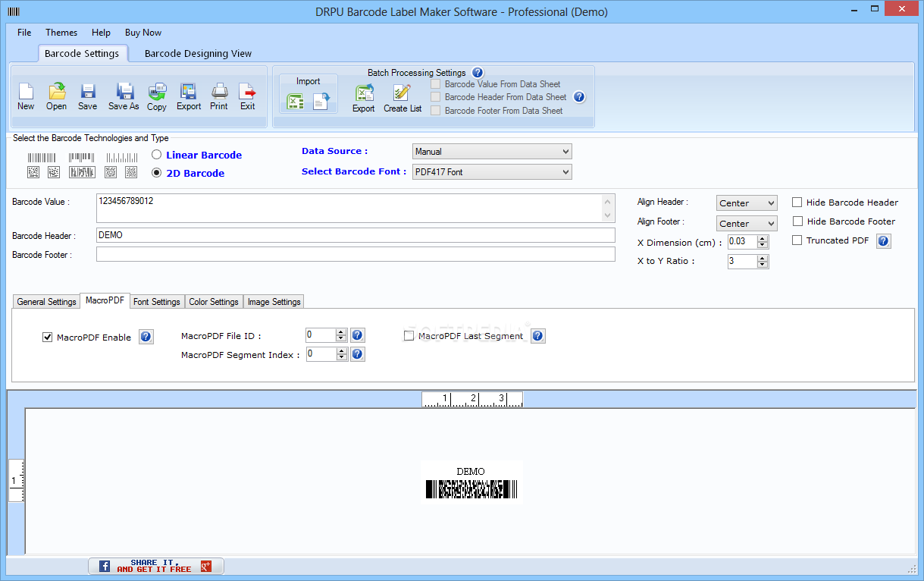Screen dimensions: 924x581
Task: Expand the Align Footer dropdown
Action: tap(747, 224)
